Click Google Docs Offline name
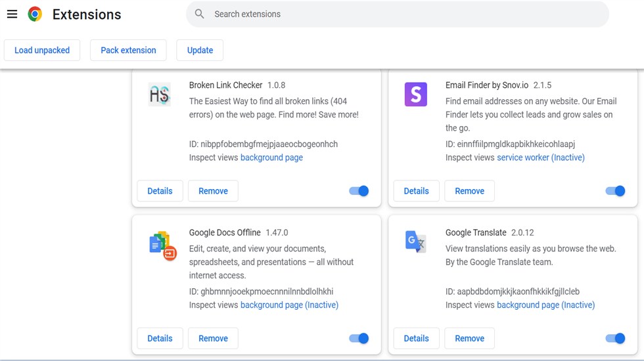644x361 pixels. click(x=225, y=232)
